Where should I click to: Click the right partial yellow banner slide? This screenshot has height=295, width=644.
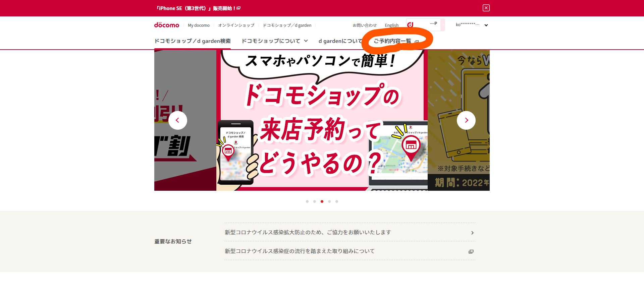[x=459, y=120]
